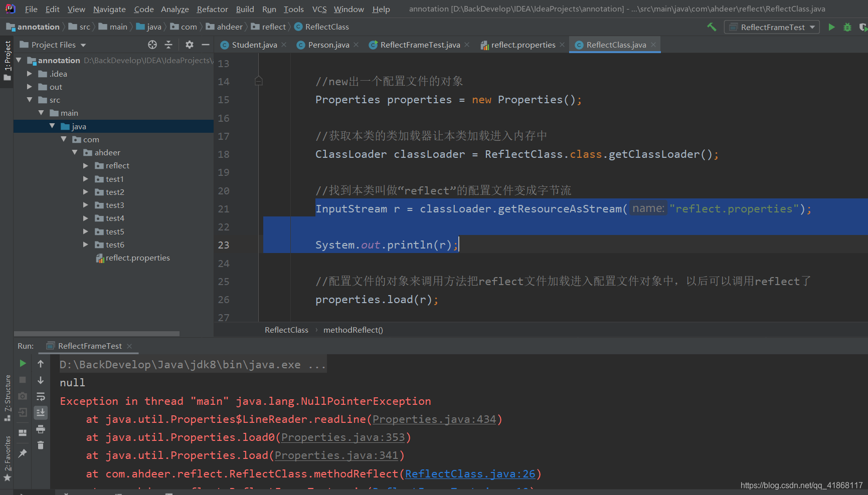
Task: Toggle soft-wrap in the Run console
Action: [x=41, y=396]
